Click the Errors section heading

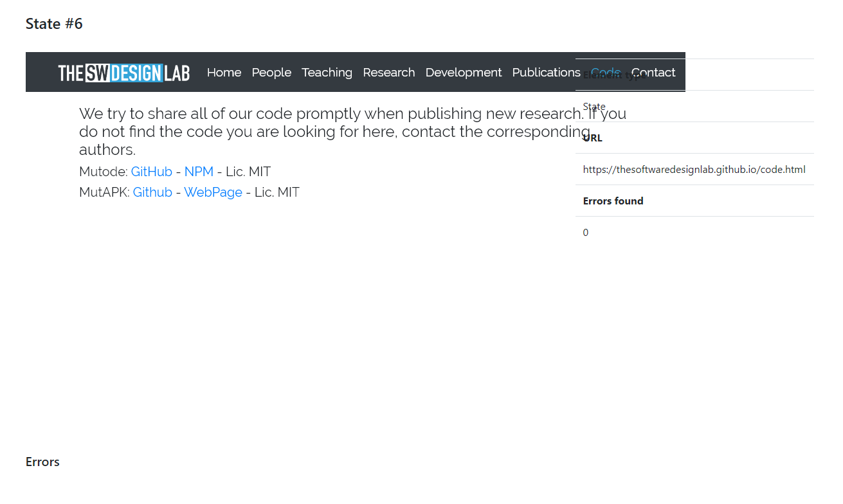(42, 462)
